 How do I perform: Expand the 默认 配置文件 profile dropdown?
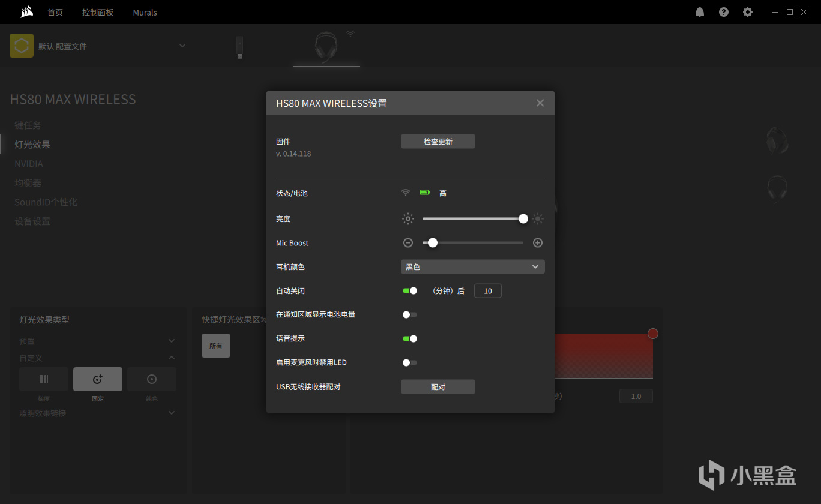182,46
